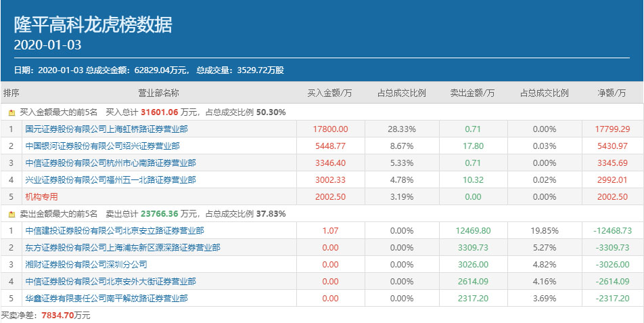Viewport: 644px width, 323px height.
Task: Open 中信证券股份有限公司杭州市心南路证券营业部 link
Action: click(x=110, y=163)
